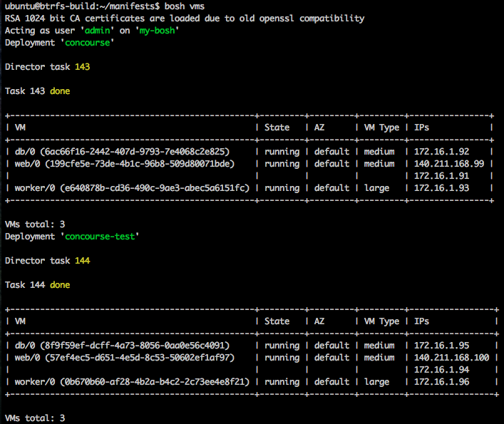Click IP address 140.211.168.99

pyautogui.click(x=449, y=164)
